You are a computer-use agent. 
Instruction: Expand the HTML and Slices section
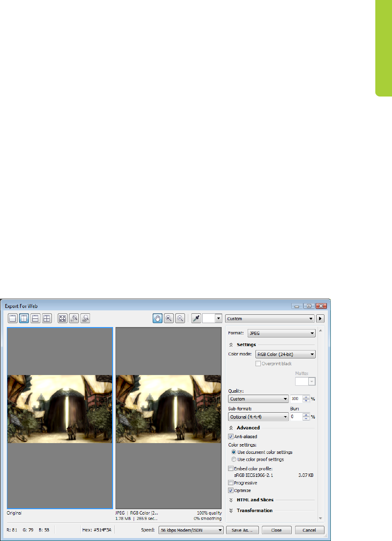(x=231, y=500)
